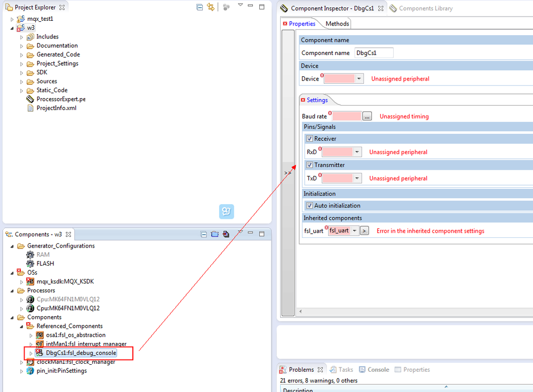Image resolution: width=533 pixels, height=392 pixels.
Task: Close the Components - w3 view tab
Action: (68, 234)
